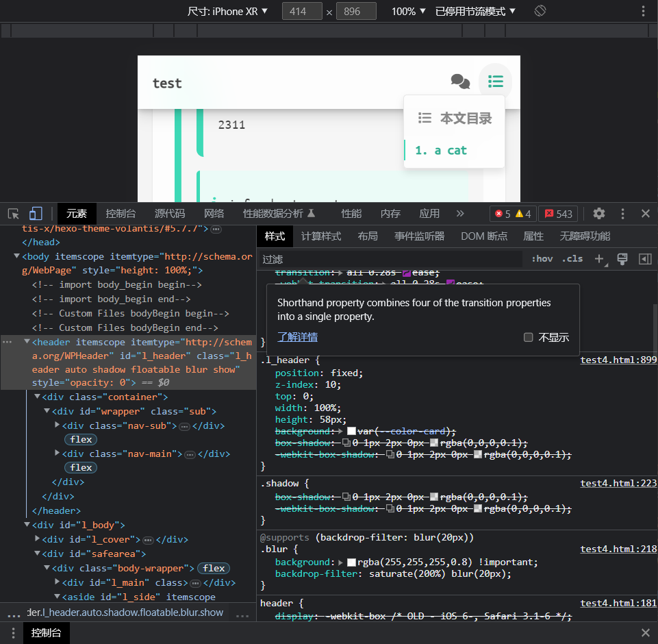Toggle the computed styles sidebar icon
658x644 pixels.
pyautogui.click(x=644, y=259)
